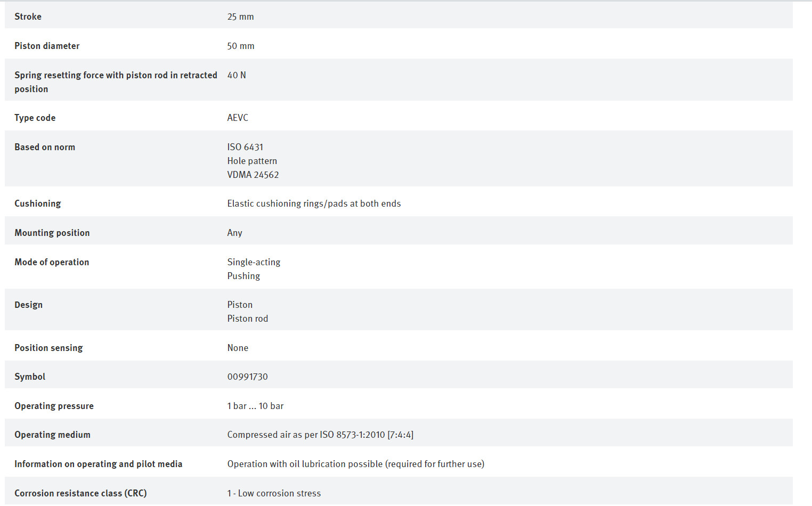This screenshot has width=812, height=506.
Task: Click the Piston diameter label
Action: (47, 46)
